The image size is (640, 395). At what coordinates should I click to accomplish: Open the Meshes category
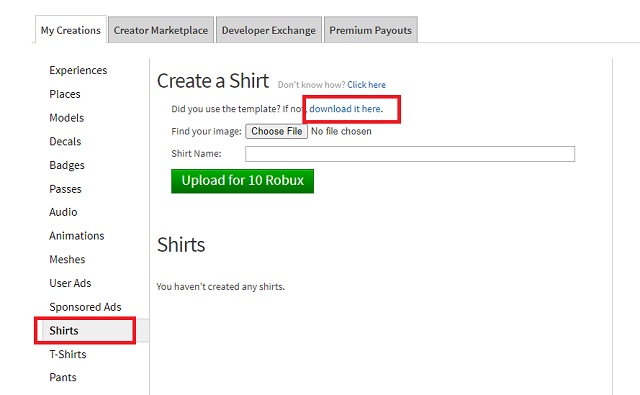[67, 260]
